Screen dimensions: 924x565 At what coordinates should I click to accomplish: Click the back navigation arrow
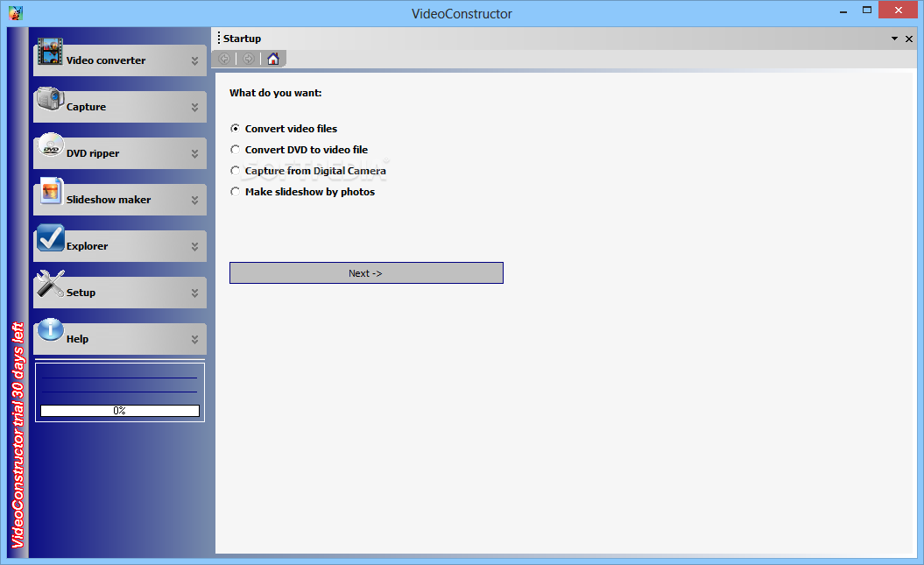(224, 59)
